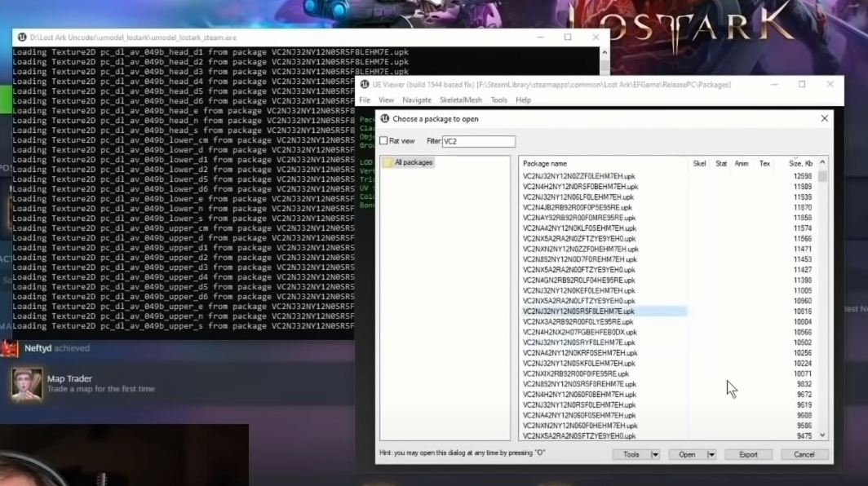Click the Neftyd username in the Steam feed
Viewport: 868px width, 486px height.
pyautogui.click(x=38, y=348)
